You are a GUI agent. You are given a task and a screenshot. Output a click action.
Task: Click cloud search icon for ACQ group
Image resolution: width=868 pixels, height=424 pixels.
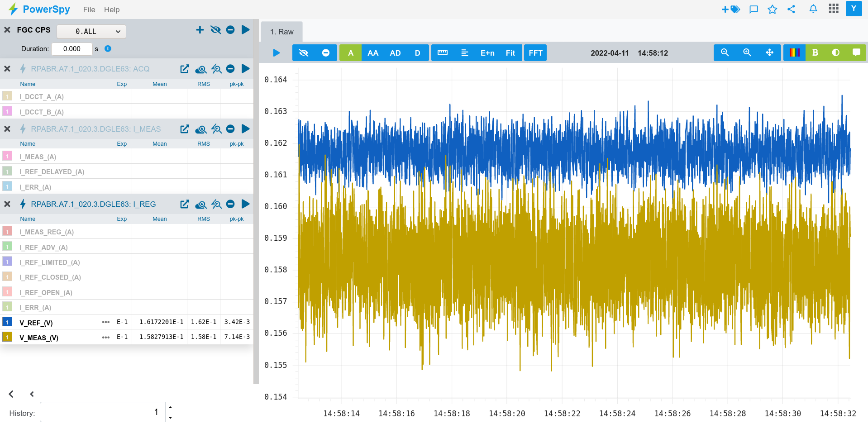coord(200,69)
